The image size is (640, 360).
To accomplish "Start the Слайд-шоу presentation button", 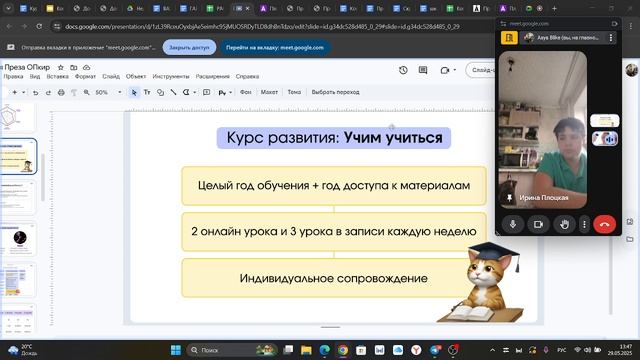I will tap(482, 70).
